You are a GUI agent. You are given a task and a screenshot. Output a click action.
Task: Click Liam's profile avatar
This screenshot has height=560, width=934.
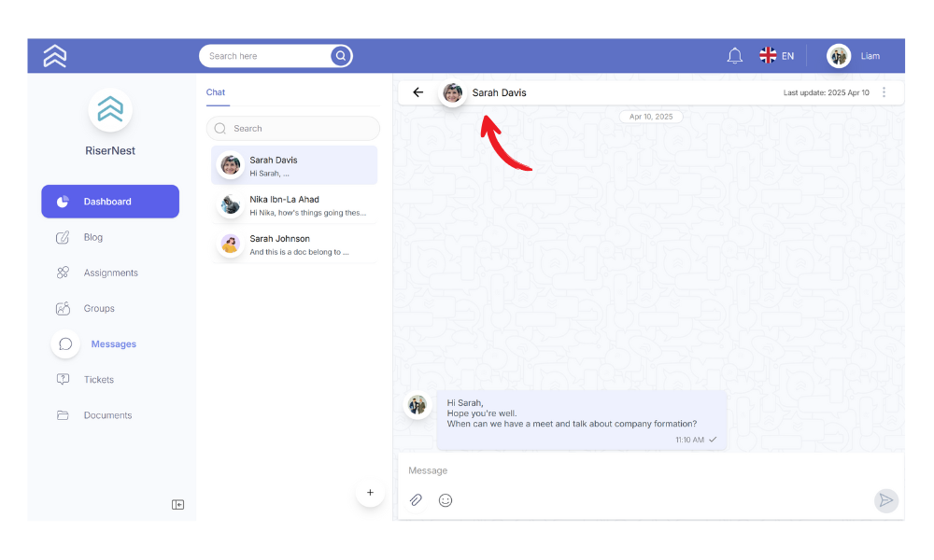point(839,56)
